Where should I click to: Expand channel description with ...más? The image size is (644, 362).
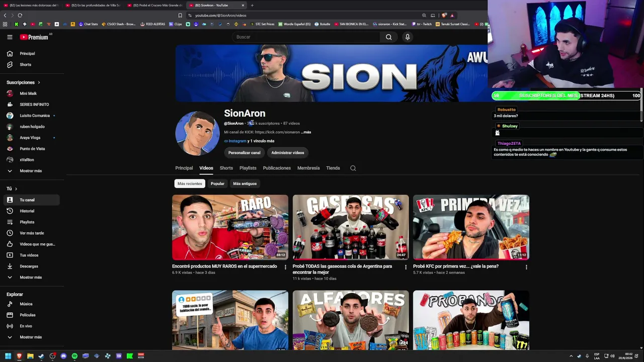306,132
